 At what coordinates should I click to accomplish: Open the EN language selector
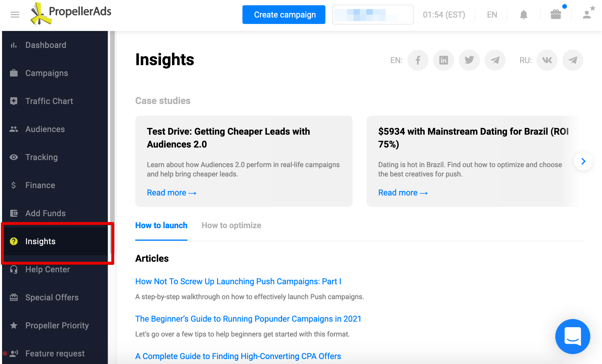pos(492,15)
